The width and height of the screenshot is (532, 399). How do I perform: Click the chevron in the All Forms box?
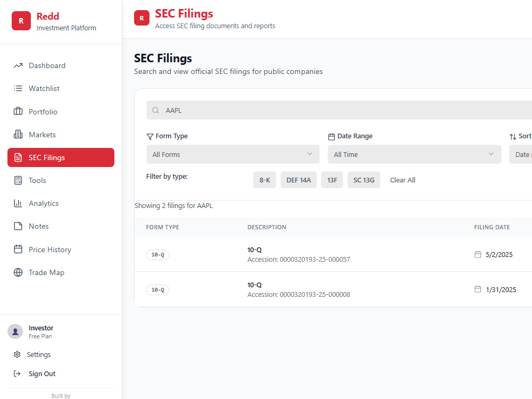(310, 154)
